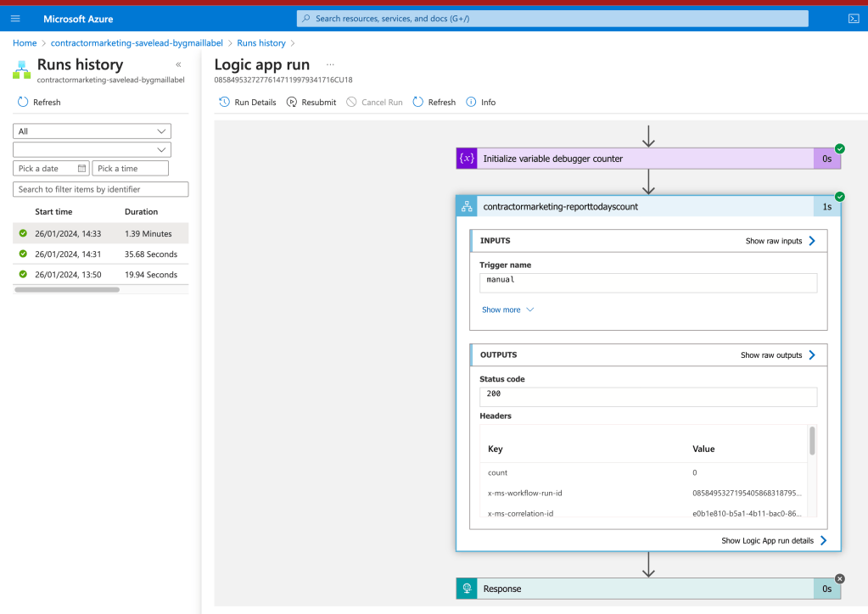Click the Start time column header

coord(53,211)
